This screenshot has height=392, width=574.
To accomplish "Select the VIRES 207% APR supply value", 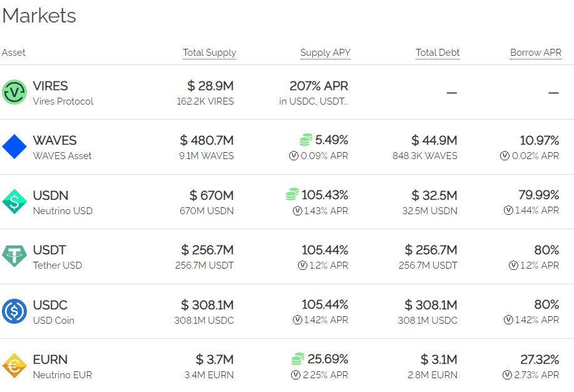I will pos(319,86).
